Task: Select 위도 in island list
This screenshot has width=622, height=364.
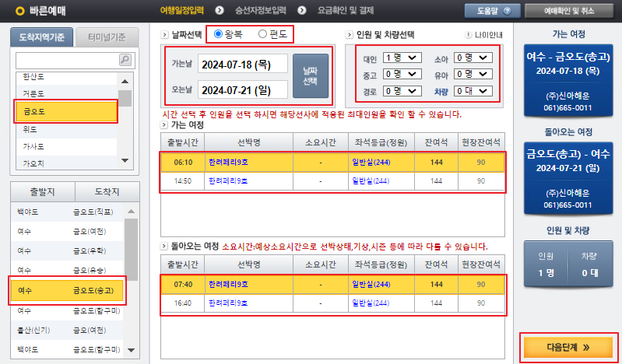Action: [66, 129]
